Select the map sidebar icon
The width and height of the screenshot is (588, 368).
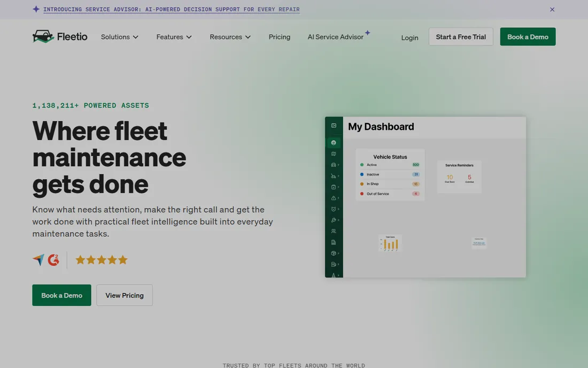coord(334,154)
